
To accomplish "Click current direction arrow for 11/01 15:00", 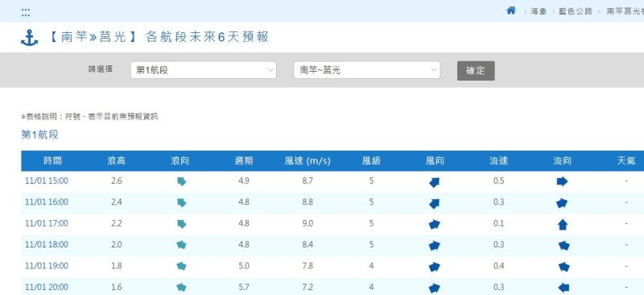I will [562, 181].
